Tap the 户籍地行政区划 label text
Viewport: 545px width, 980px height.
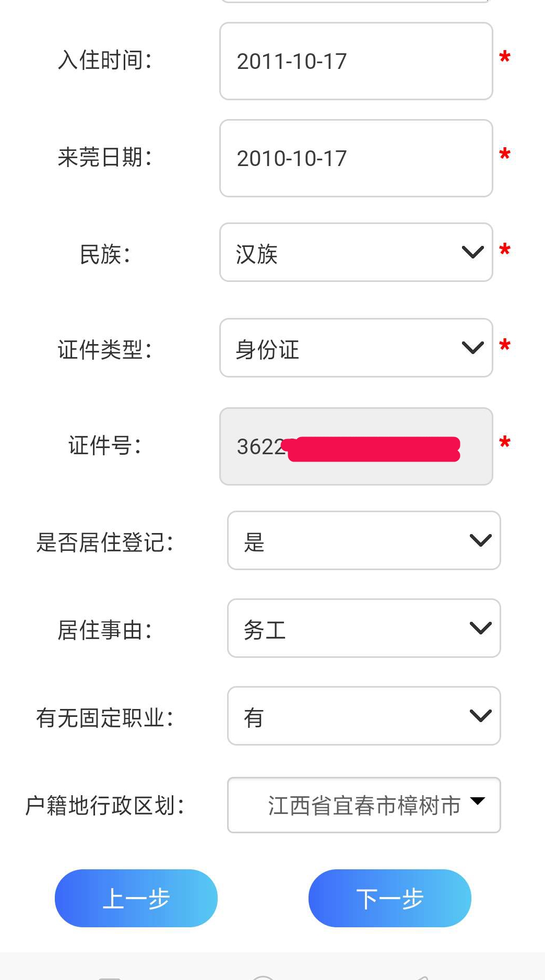pyautogui.click(x=105, y=805)
